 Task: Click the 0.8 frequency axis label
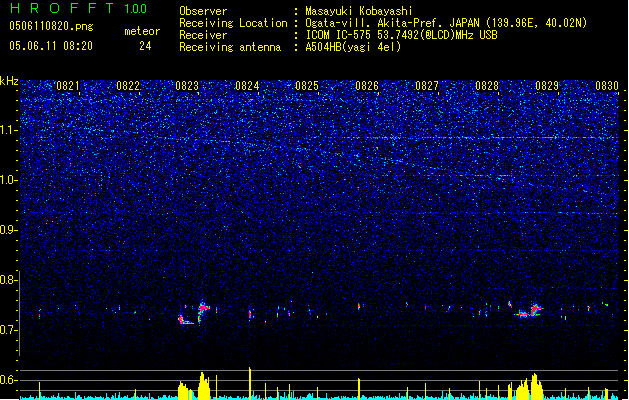point(9,280)
